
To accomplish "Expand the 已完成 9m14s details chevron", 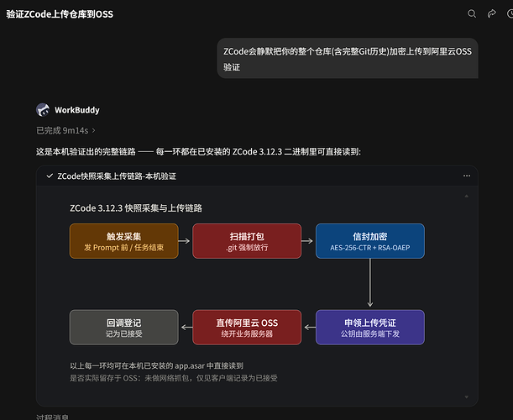I will point(93,130).
